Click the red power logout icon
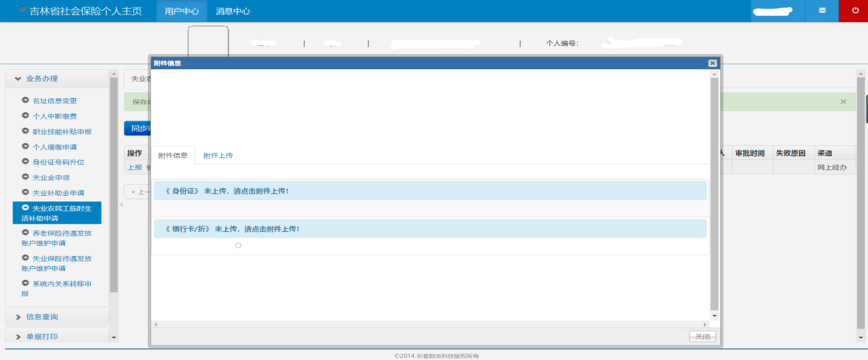 [x=855, y=11]
